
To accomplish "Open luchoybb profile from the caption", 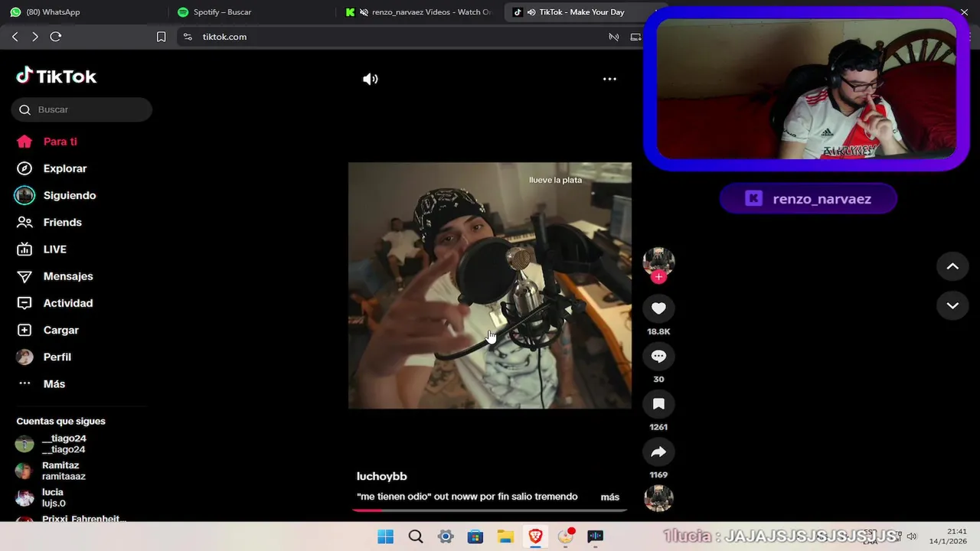I will click(381, 476).
